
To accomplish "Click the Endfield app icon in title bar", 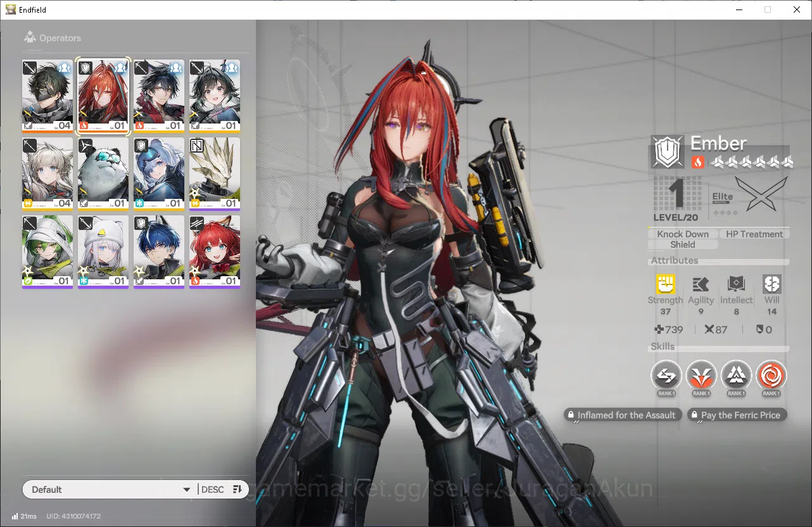I will coord(11,10).
